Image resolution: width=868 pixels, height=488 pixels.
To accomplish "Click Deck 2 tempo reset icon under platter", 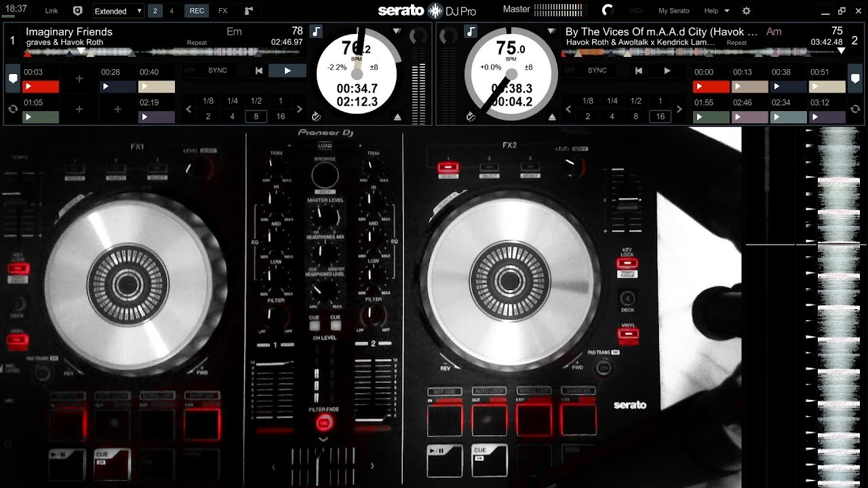I will pos(472,117).
